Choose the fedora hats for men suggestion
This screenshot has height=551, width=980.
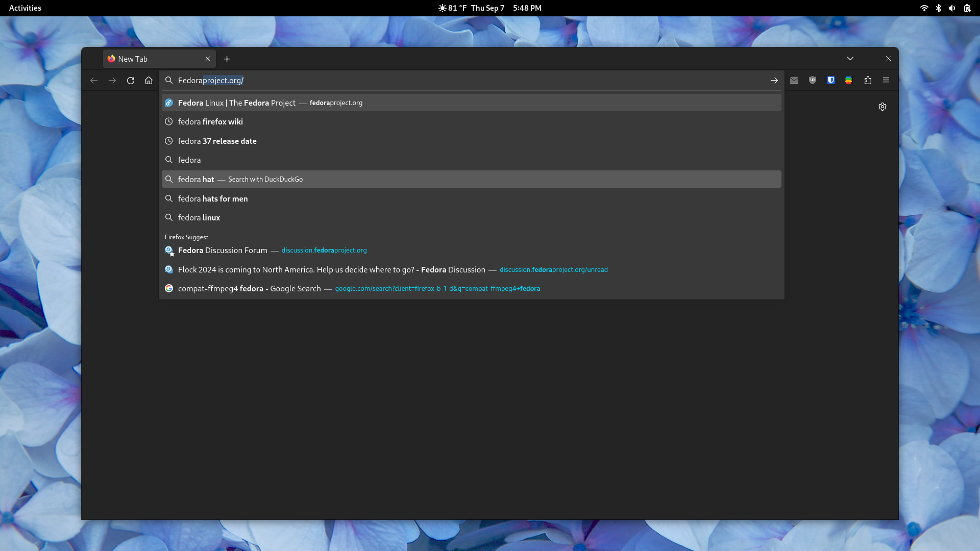[471, 198]
